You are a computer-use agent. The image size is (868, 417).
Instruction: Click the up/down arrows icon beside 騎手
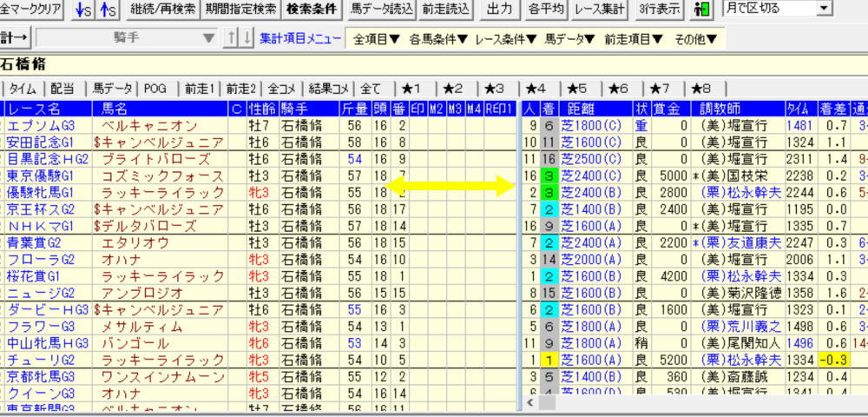(239, 38)
